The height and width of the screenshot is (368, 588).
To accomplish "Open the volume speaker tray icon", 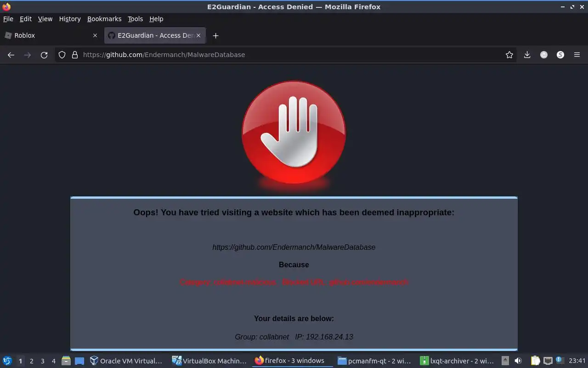I will pos(518,361).
